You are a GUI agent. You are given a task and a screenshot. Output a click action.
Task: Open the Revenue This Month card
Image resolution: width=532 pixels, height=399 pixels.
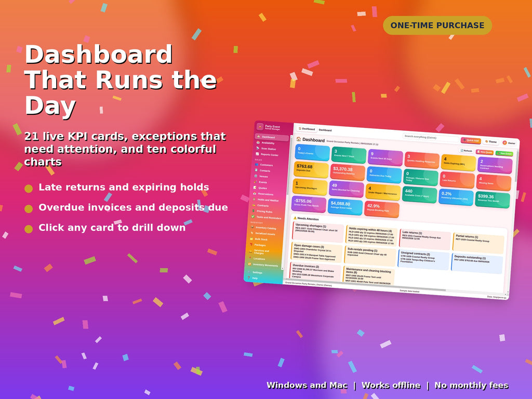click(x=493, y=200)
